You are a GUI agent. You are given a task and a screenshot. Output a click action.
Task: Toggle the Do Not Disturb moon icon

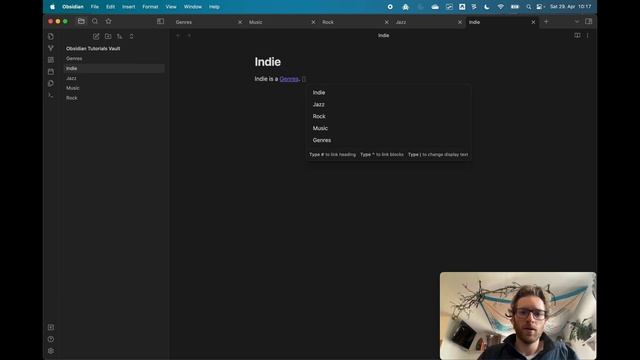(487, 7)
